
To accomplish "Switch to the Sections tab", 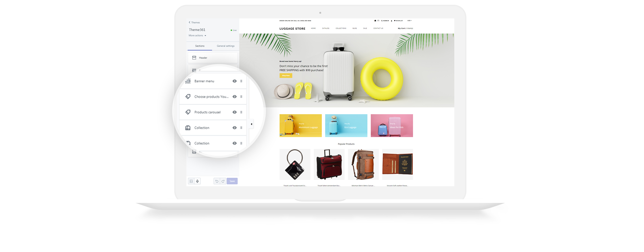I will point(200,46).
